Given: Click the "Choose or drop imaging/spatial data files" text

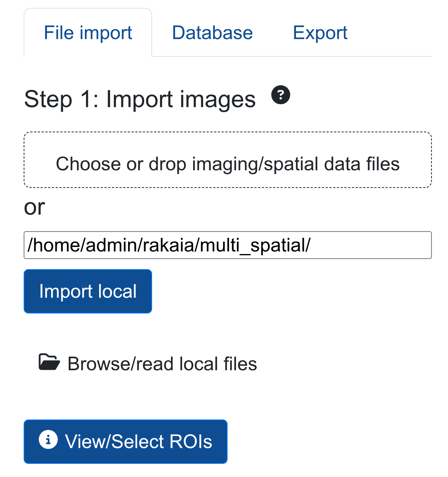Looking at the screenshot, I should pos(227,164).
